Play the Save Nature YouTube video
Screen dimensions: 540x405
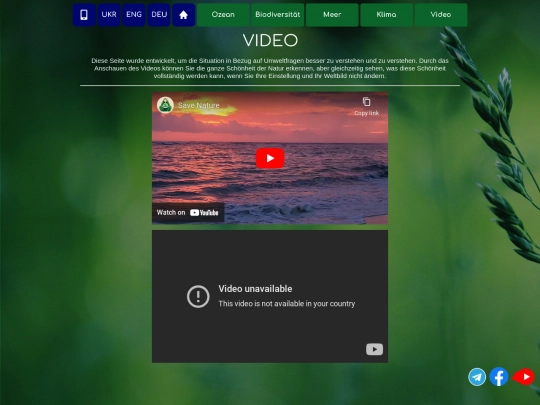270,158
